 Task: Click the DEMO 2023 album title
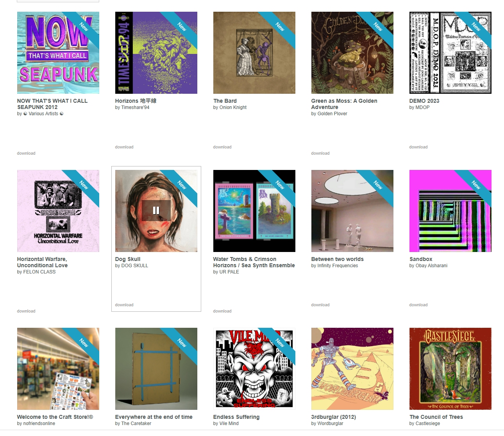424,101
